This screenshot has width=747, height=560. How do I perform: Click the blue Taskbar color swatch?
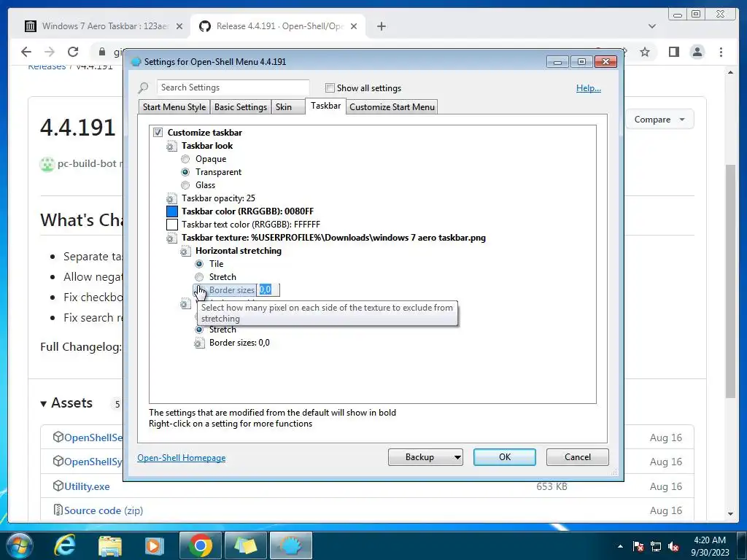[x=172, y=211]
